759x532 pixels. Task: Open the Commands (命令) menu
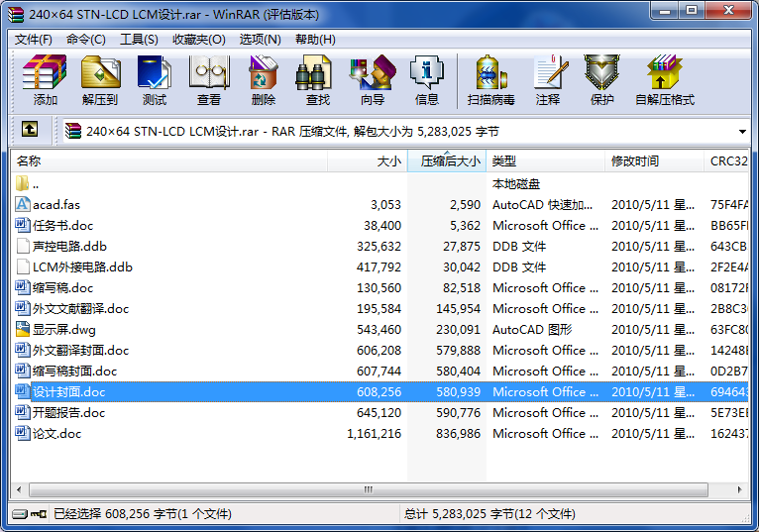click(x=85, y=40)
